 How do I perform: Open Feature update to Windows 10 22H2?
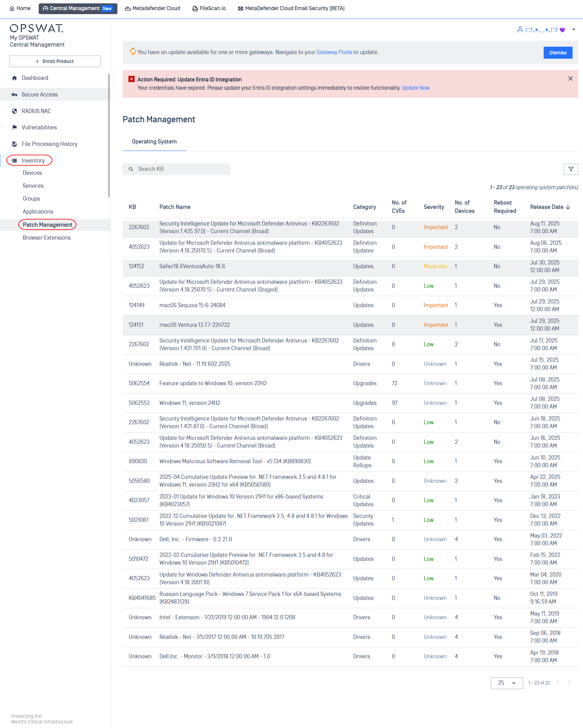click(350, 383)
